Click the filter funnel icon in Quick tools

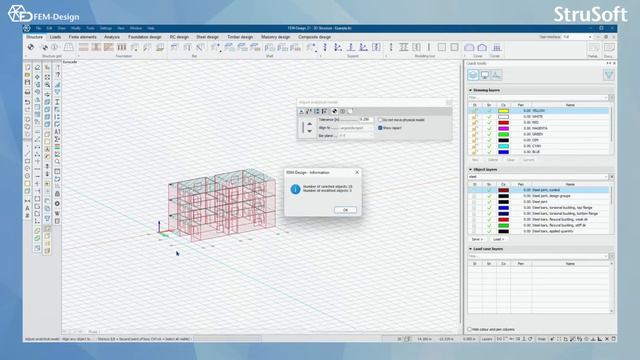click(609, 75)
